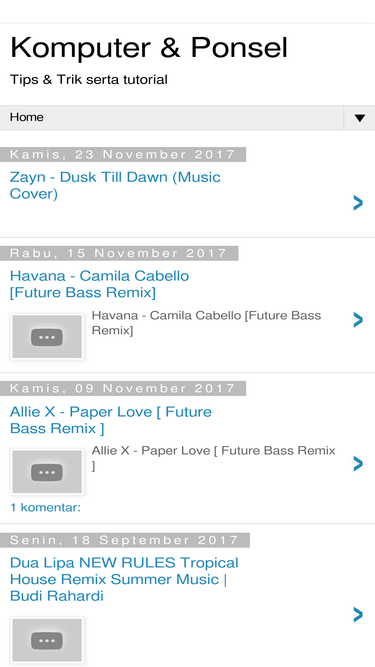Click the Rabu, 15 November 2017 date header
Image resolution: width=375 pixels, height=667 pixels.
(x=119, y=253)
